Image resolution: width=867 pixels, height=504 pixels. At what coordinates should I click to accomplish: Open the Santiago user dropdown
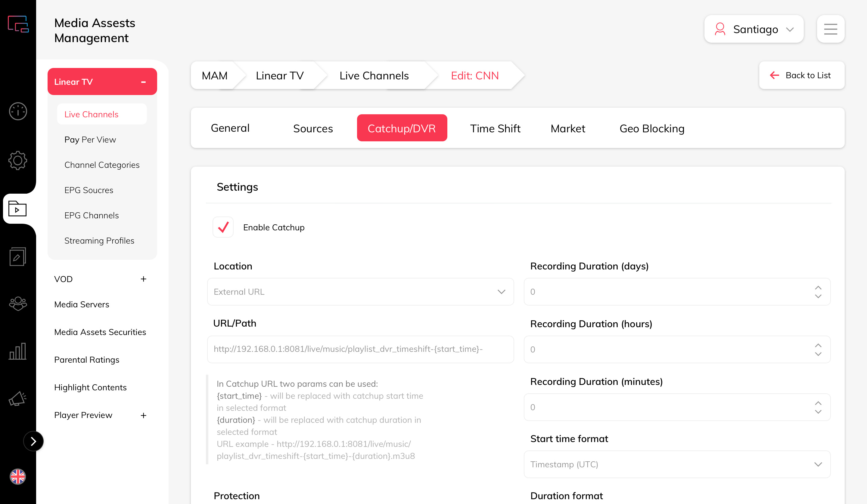pyautogui.click(x=754, y=29)
